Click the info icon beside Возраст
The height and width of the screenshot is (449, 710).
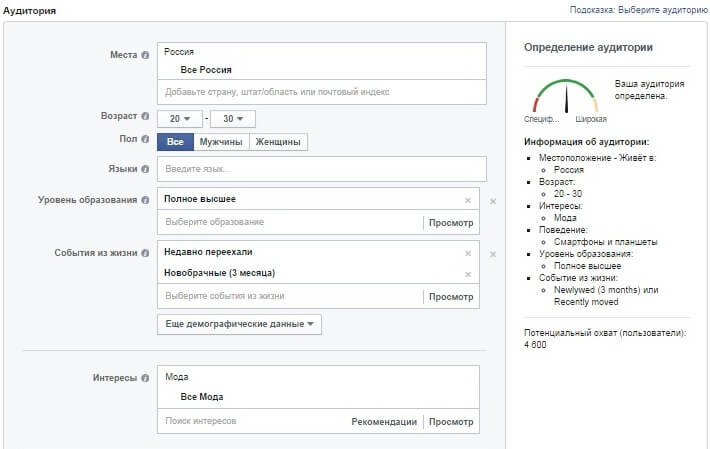coord(146,117)
